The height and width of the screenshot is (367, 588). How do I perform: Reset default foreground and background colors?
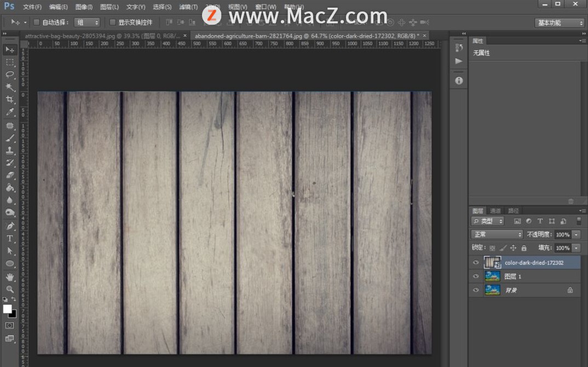5,299
